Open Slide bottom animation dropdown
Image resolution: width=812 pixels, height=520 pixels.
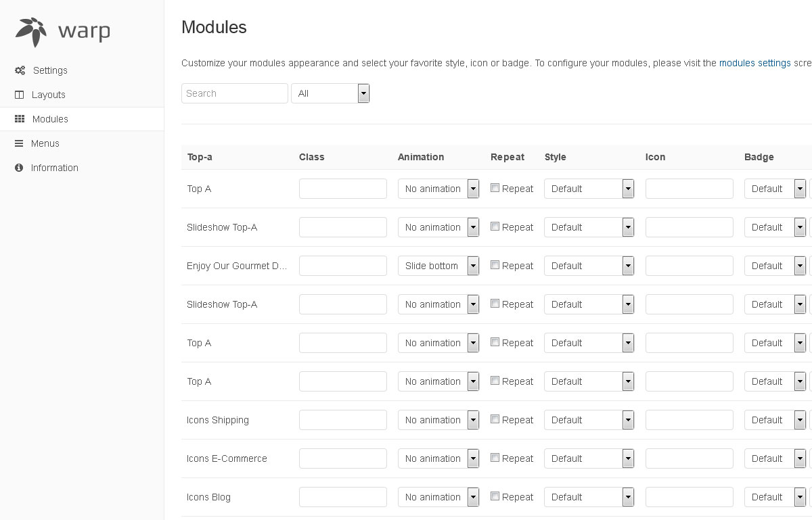(x=438, y=266)
